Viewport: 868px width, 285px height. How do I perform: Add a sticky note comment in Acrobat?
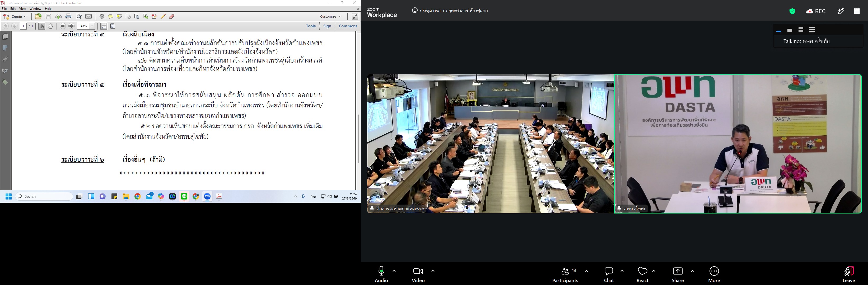(110, 16)
